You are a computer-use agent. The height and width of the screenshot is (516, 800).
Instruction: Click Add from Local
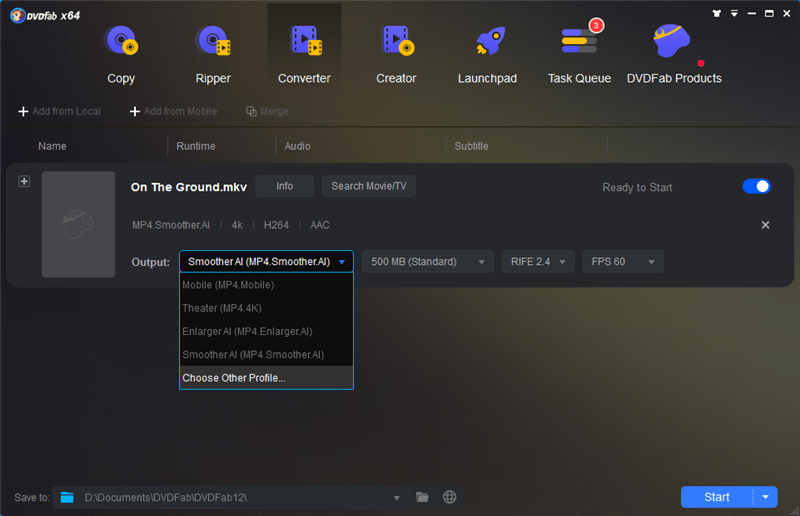point(59,111)
